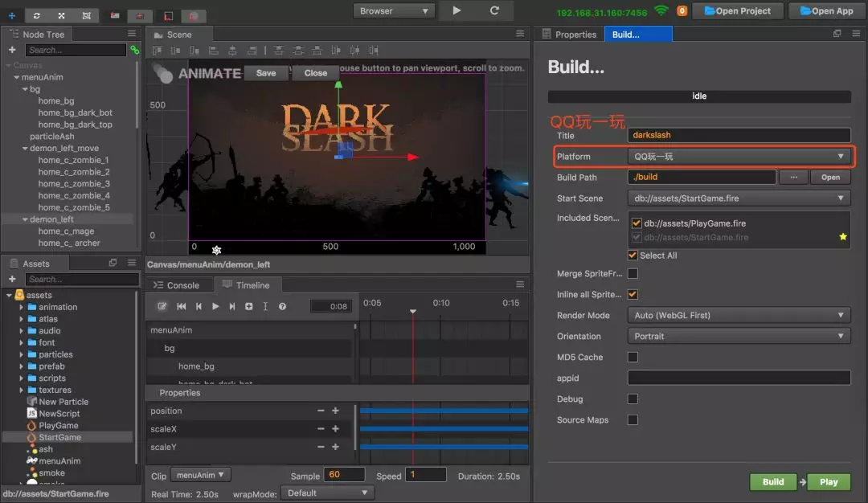Uncheck the Inline all SpriteFrames checkbox
The height and width of the screenshot is (503, 868).
(x=633, y=295)
